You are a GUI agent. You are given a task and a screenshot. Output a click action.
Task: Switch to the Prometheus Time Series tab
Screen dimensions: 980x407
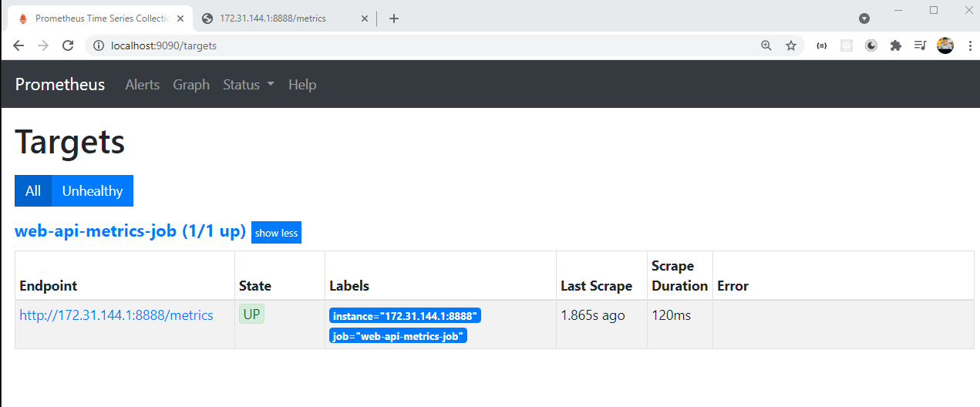tap(99, 18)
